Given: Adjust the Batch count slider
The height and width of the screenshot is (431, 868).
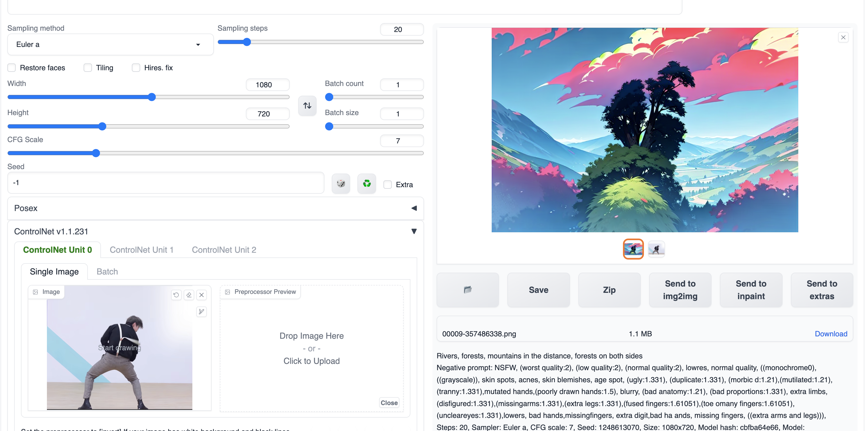Looking at the screenshot, I should [x=374, y=97].
